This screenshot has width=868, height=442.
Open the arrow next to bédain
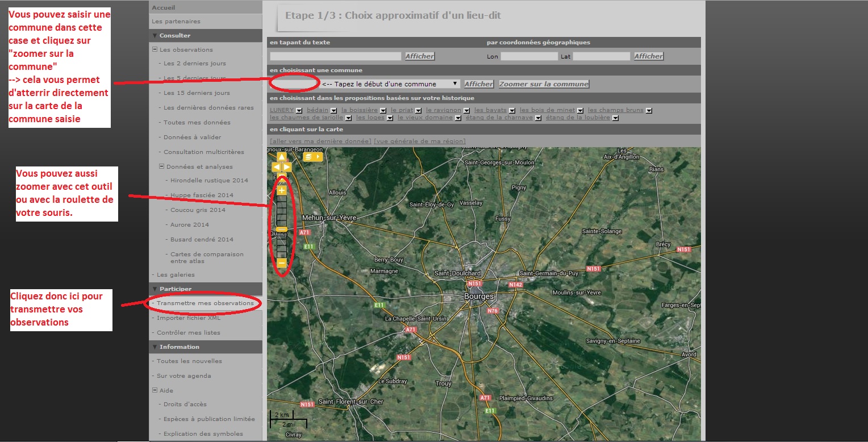[333, 111]
